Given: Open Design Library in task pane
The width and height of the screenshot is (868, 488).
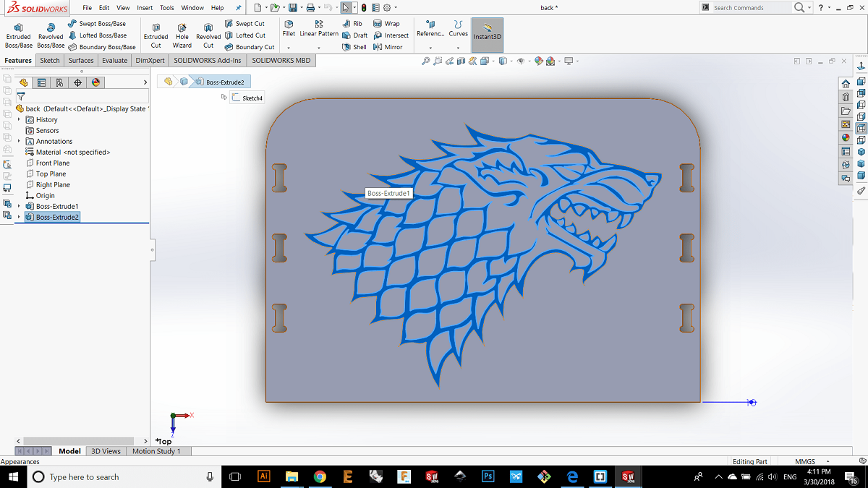Looking at the screenshot, I should (846, 97).
